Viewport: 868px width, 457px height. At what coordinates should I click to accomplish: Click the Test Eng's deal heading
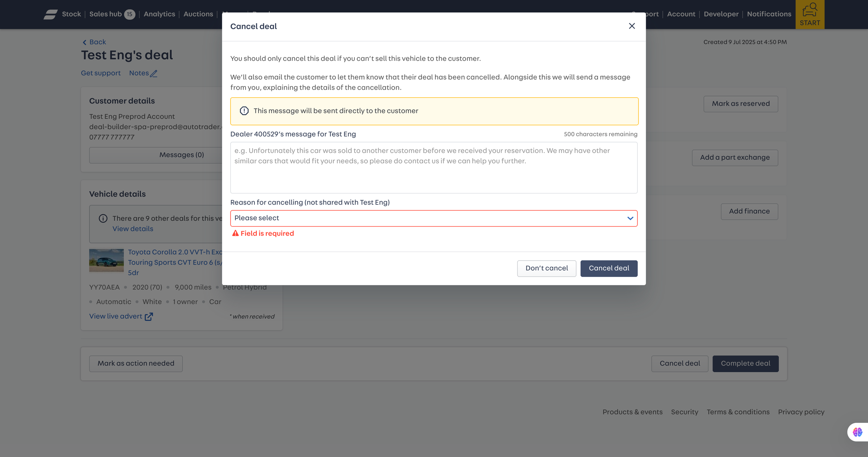coord(127,55)
